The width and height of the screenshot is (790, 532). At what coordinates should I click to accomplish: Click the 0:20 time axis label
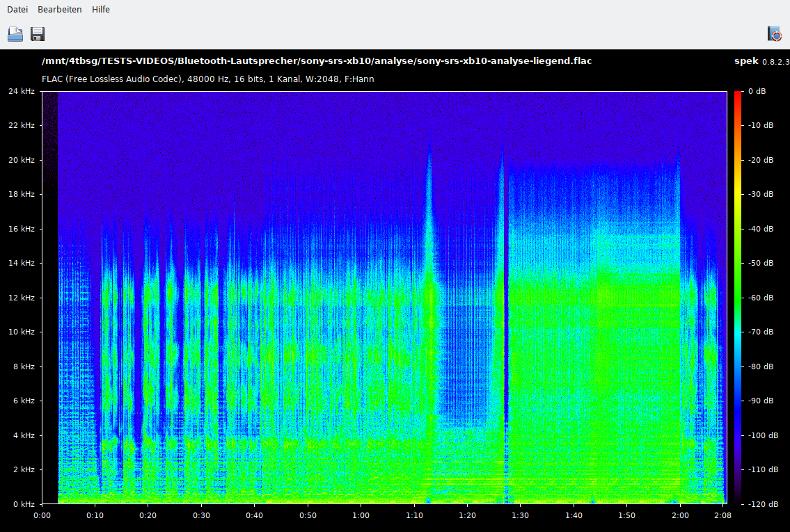click(x=148, y=515)
